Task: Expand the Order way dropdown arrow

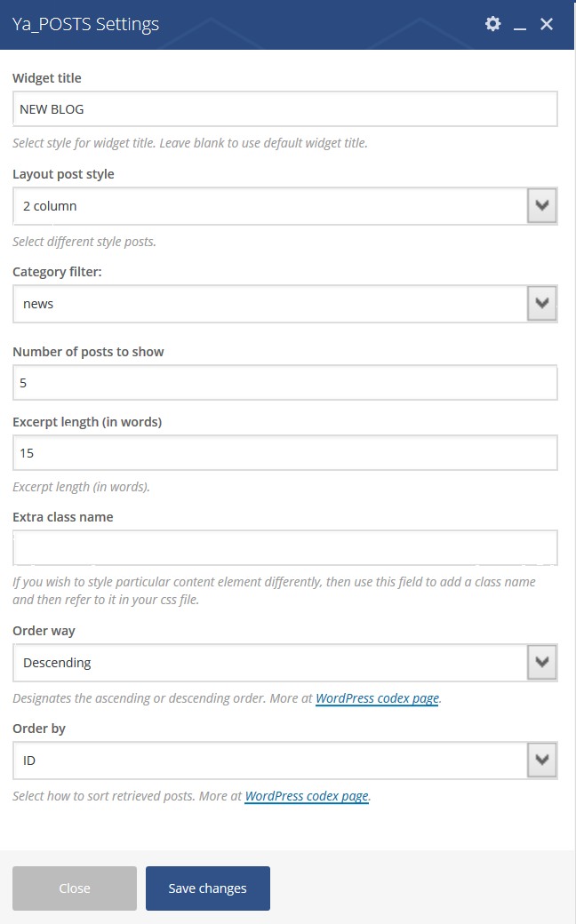Action: coord(542,663)
